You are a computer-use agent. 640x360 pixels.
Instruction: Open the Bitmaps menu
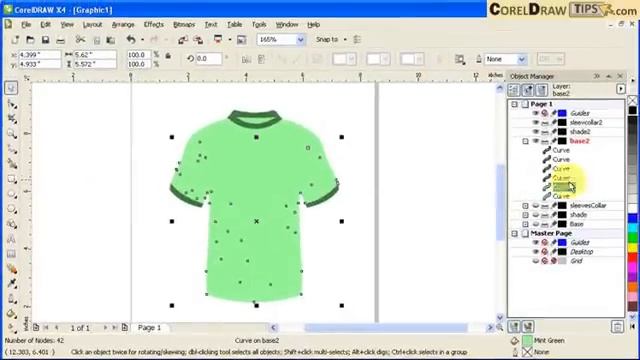tap(184, 24)
